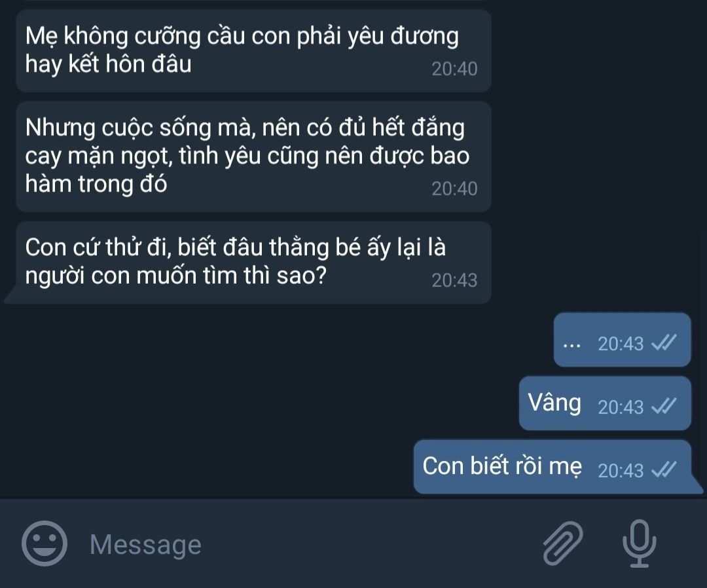Tap the 'Vâng' sent message bubble

tap(605, 403)
